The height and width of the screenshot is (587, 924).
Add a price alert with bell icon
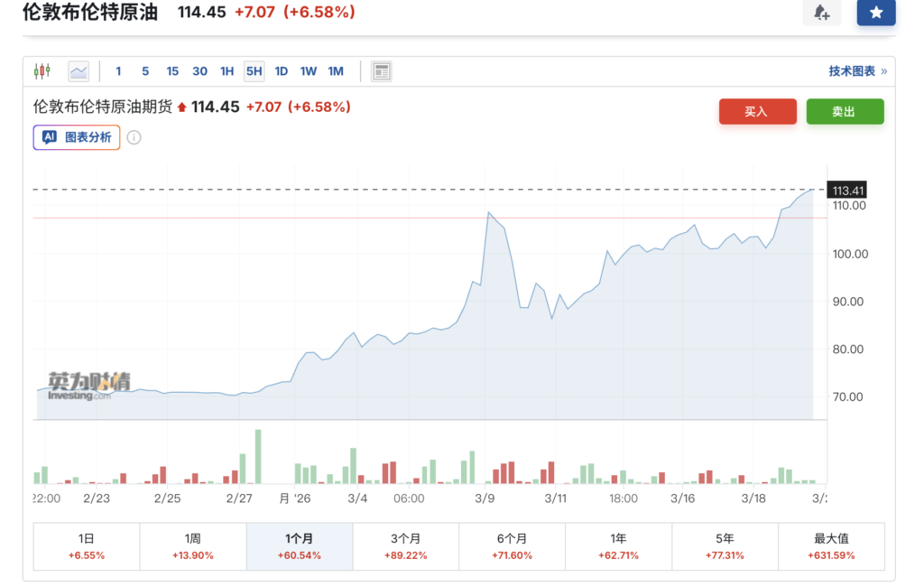click(821, 13)
